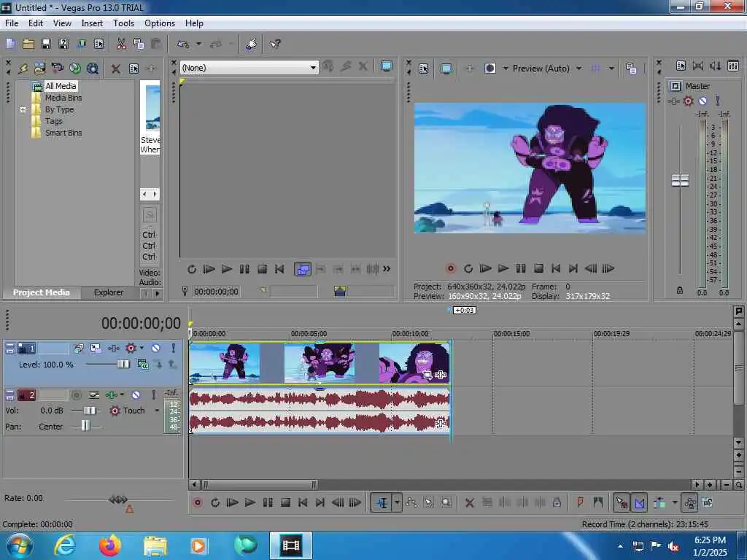The height and width of the screenshot is (560, 747).
Task: Expand the By Type media folder
Action: click(x=23, y=109)
